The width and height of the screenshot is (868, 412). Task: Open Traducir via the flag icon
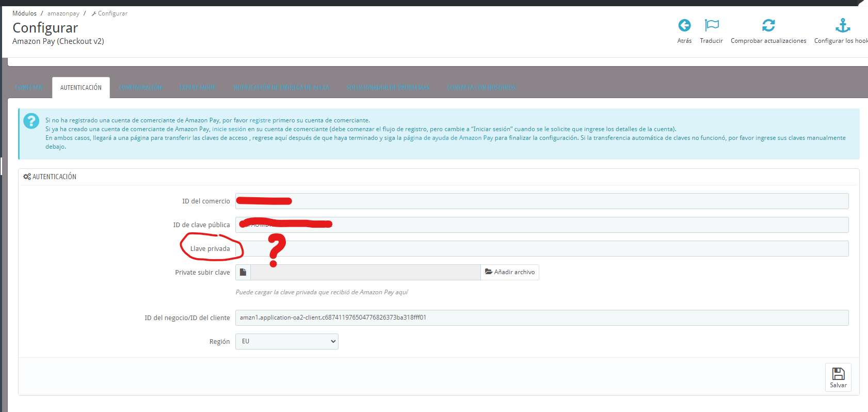pyautogui.click(x=712, y=25)
